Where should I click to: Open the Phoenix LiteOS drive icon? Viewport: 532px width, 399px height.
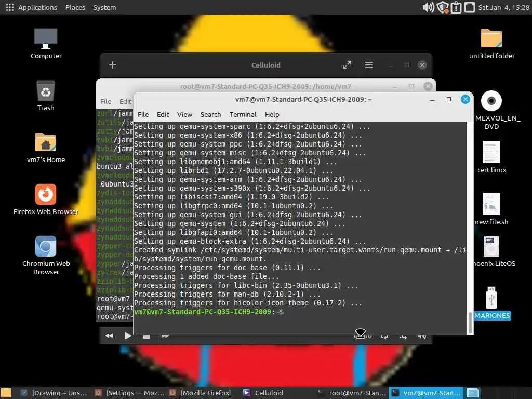[x=493, y=251]
